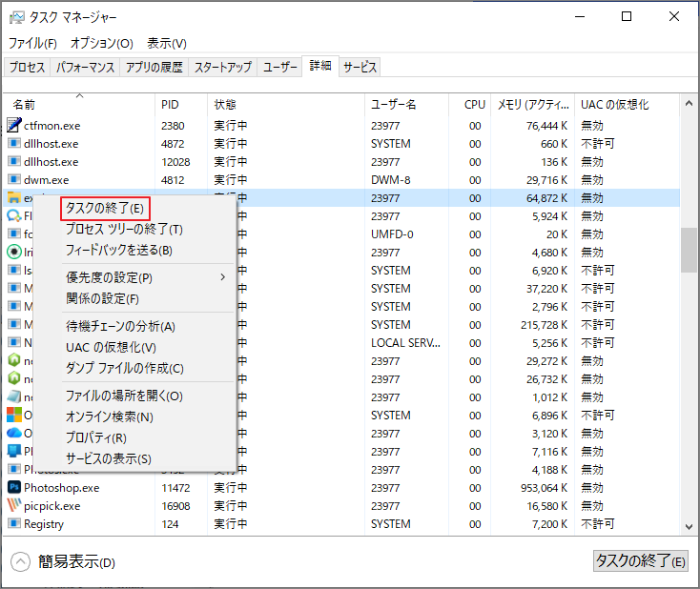
Task: Choose タスクの終了(E) from the context menu
Action: [x=105, y=209]
